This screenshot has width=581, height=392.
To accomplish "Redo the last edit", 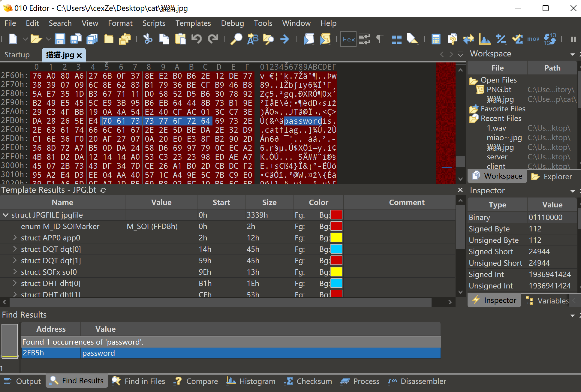I will (213, 39).
